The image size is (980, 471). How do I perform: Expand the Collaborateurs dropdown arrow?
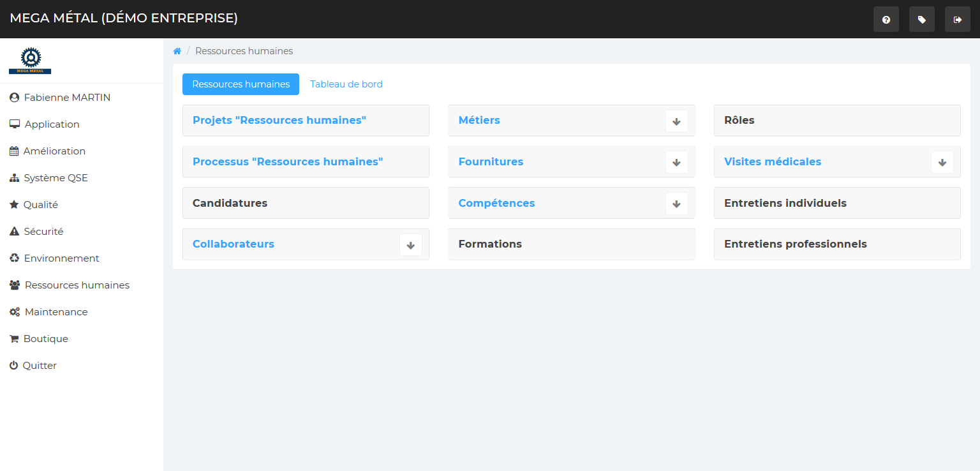click(x=411, y=245)
